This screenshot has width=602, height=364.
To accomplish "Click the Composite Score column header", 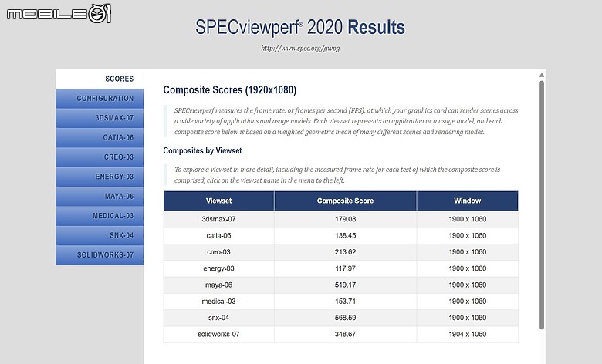I will 346,201.
